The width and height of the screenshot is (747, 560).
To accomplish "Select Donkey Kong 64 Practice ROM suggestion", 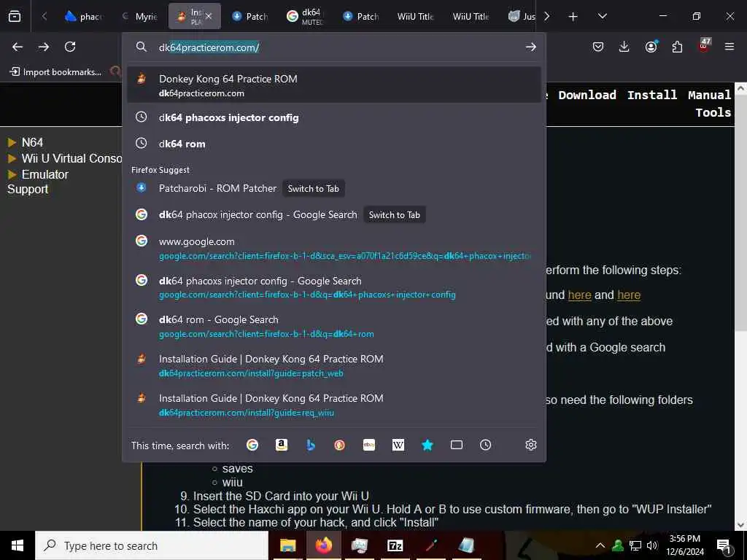I will tap(334, 85).
